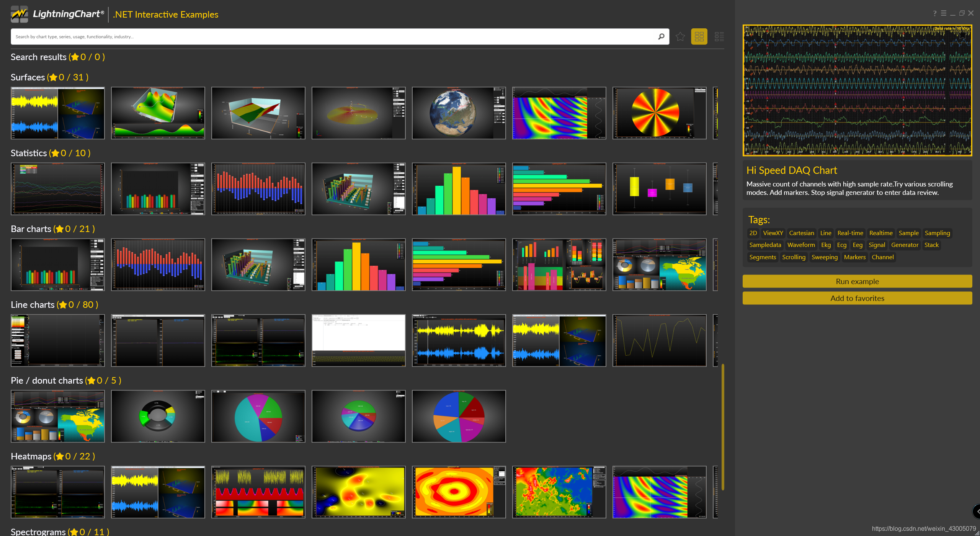Run the Hi Speed DAQ example
Image resolution: width=980 pixels, height=536 pixels.
point(857,281)
